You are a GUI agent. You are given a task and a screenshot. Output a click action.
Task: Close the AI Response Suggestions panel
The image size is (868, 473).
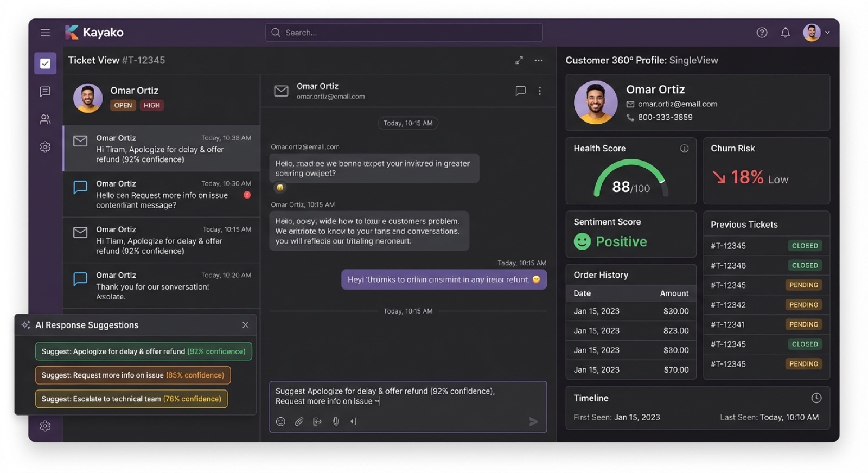tap(245, 324)
